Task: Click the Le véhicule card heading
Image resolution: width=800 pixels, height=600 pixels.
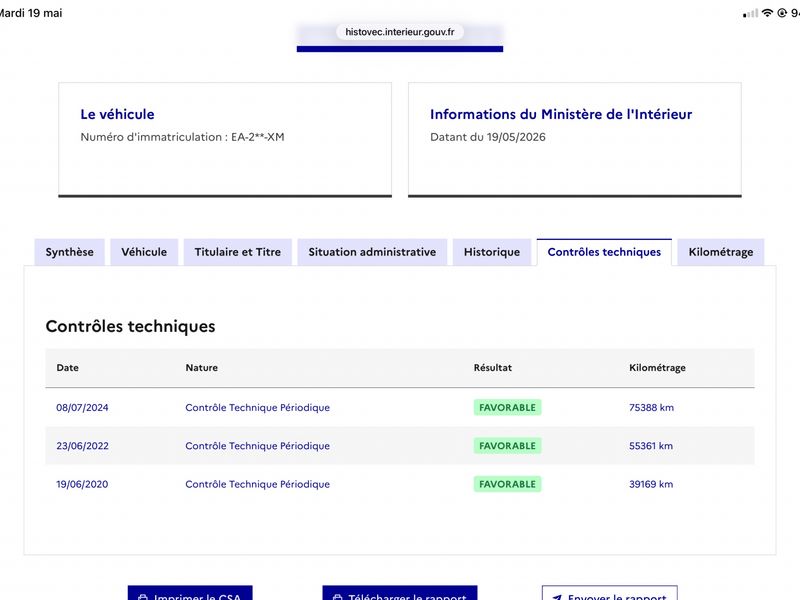Action: 117,114
